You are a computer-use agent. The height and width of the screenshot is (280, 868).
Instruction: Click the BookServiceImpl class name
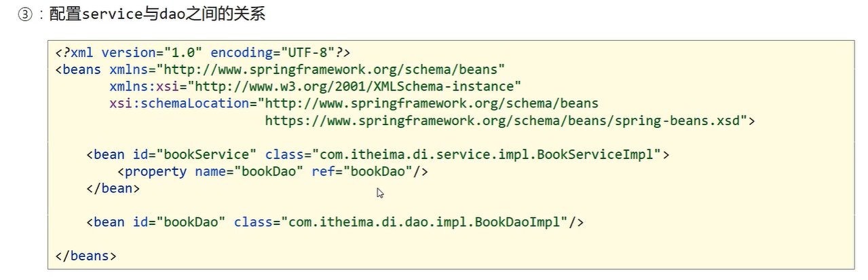coord(598,154)
